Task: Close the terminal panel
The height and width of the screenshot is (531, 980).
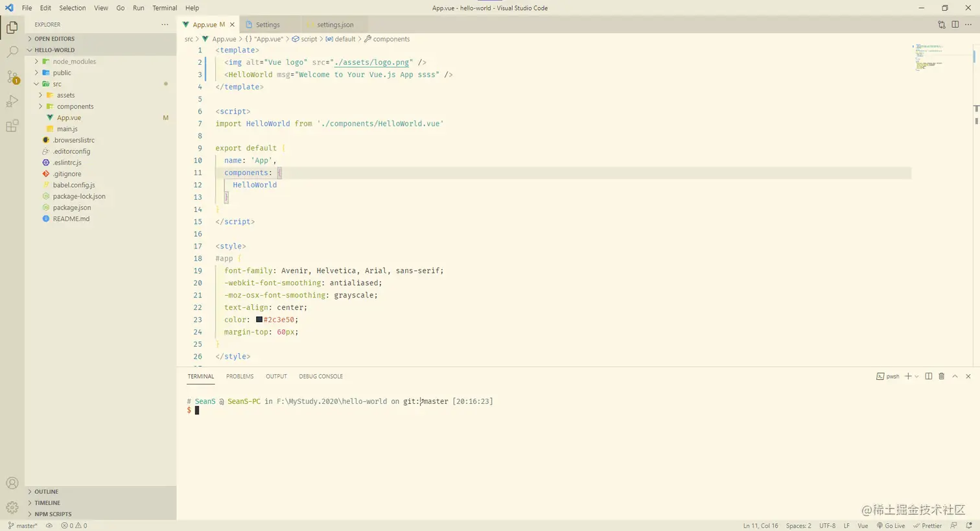Action: tap(968, 376)
